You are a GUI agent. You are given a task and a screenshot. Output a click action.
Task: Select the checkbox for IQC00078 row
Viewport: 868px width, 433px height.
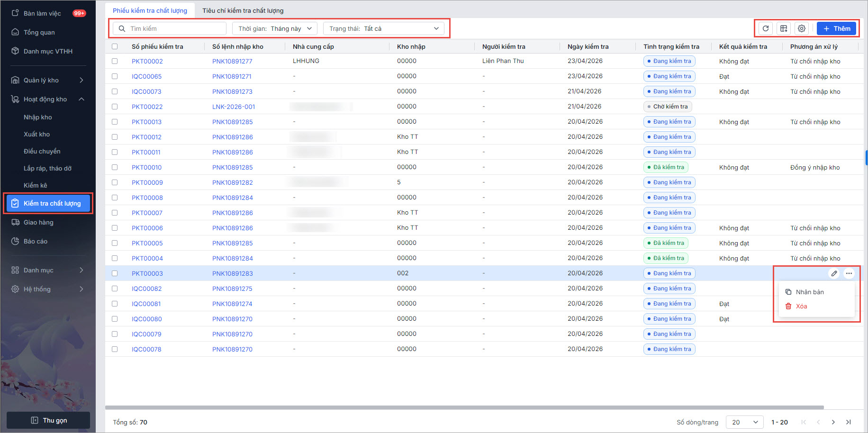[x=115, y=349]
